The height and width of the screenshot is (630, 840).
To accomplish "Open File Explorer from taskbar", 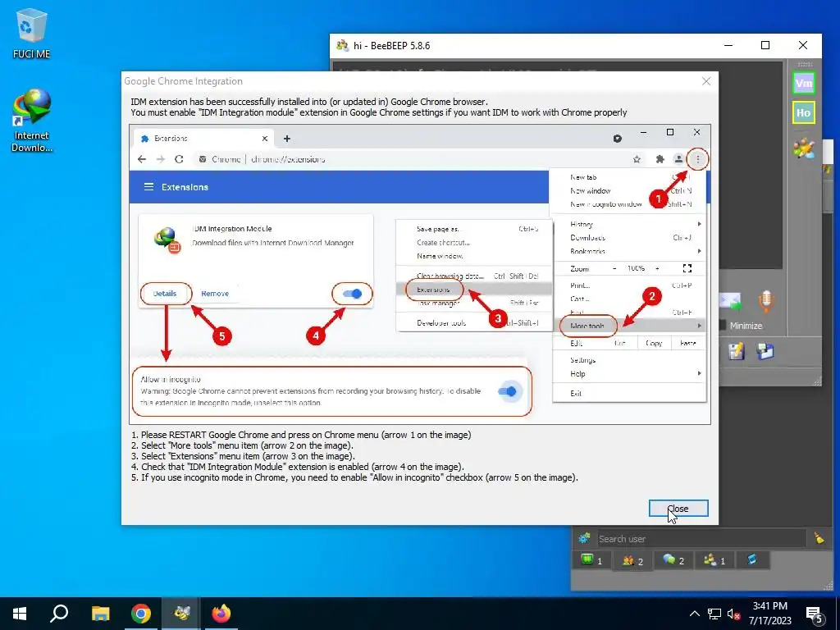I will [x=100, y=614].
